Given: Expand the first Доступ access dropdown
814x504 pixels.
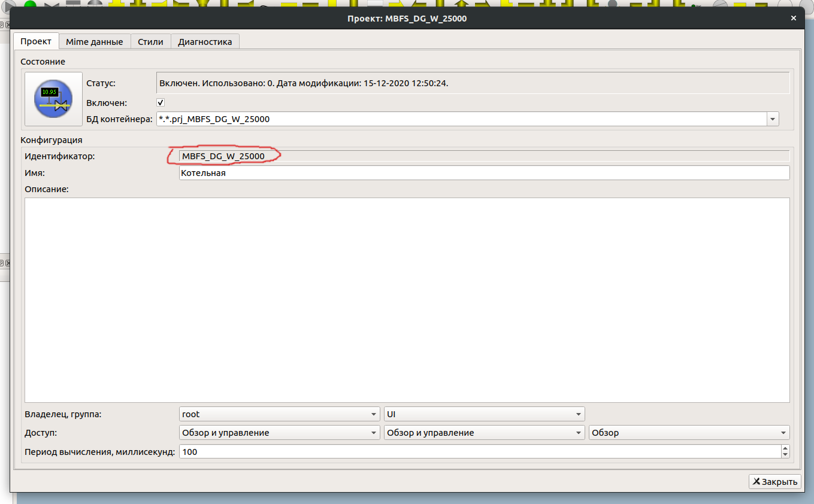Looking at the screenshot, I should 279,433.
